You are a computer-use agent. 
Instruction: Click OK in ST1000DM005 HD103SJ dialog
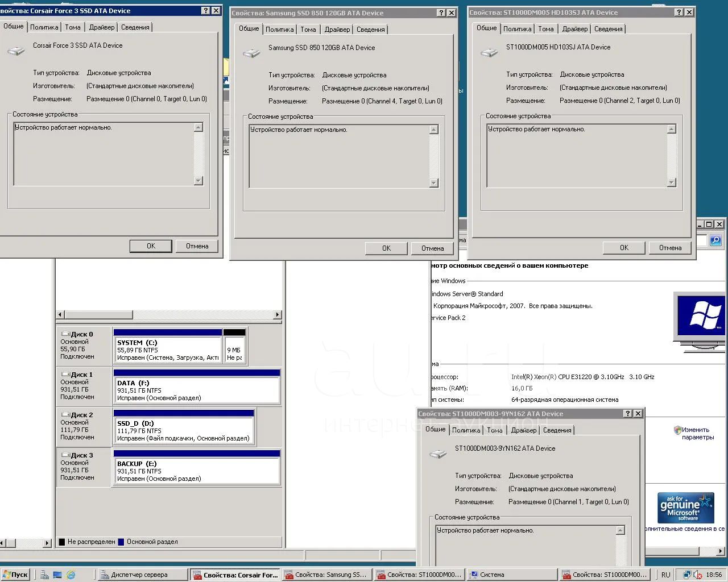point(624,248)
